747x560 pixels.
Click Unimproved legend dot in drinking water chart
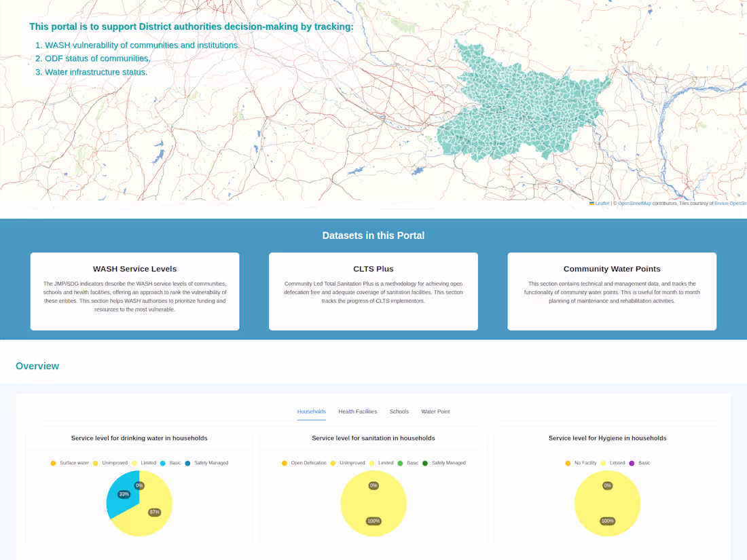pyautogui.click(x=95, y=464)
